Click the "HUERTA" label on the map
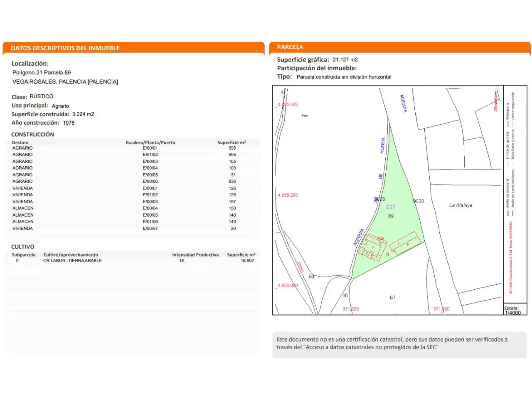Image resolution: width=532 pixels, height=399 pixels. (x=383, y=145)
